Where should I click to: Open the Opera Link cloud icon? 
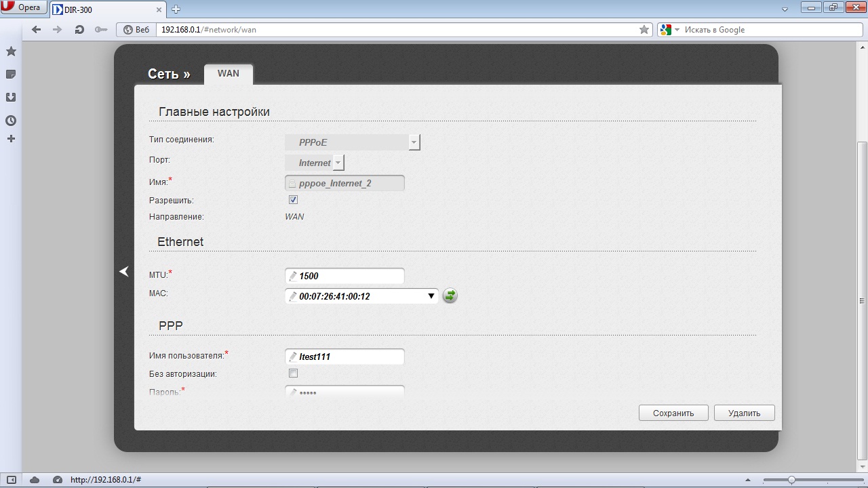[35, 480]
